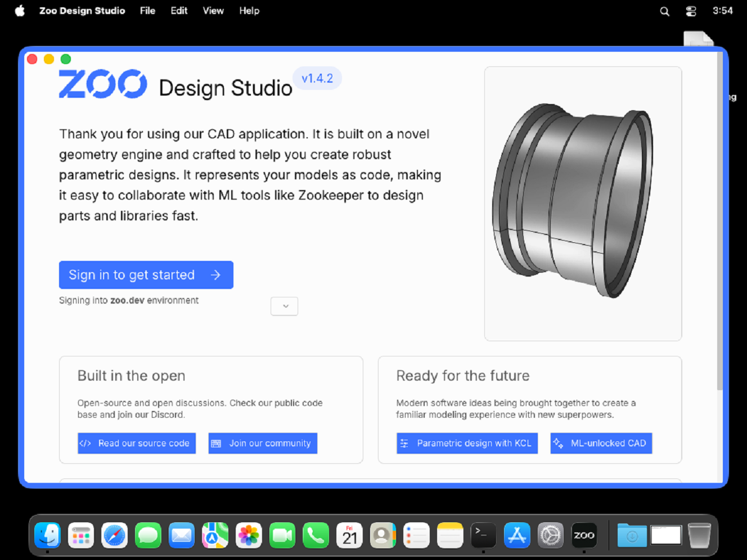The width and height of the screenshot is (747, 560).
Task: Open Photos app in the dock
Action: (249, 535)
